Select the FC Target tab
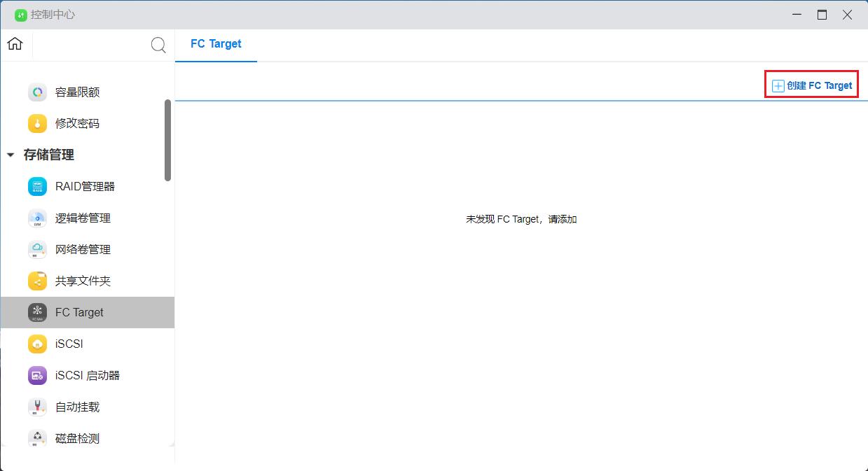The height and width of the screenshot is (471, 868). pos(216,44)
